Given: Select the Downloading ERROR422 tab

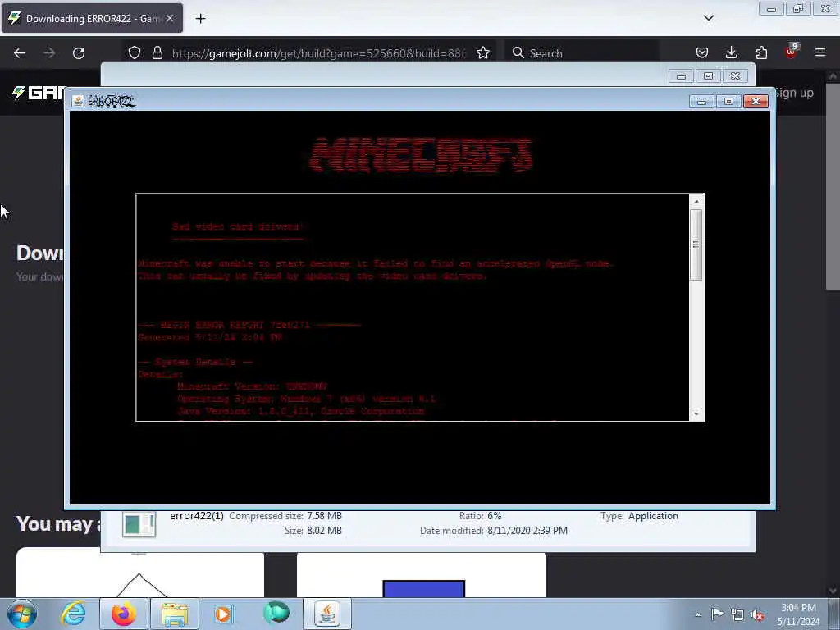Looking at the screenshot, I should click(92, 18).
